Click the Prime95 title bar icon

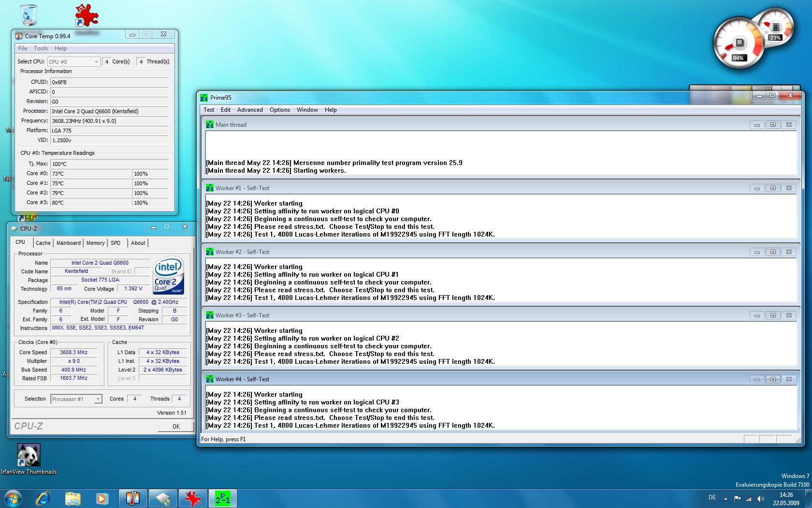tap(204, 98)
